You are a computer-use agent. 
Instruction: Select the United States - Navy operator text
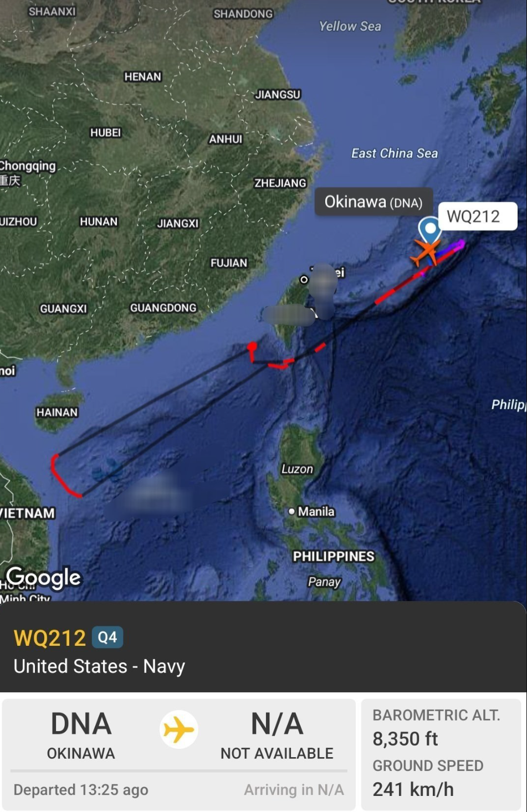click(99, 666)
